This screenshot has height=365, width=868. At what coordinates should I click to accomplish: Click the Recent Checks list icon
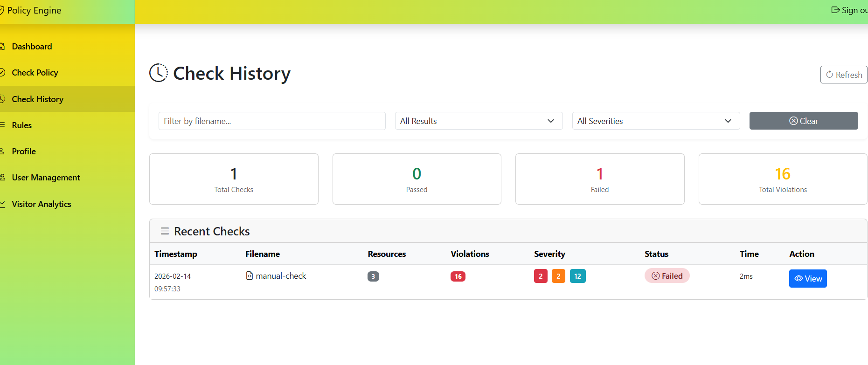(x=165, y=231)
